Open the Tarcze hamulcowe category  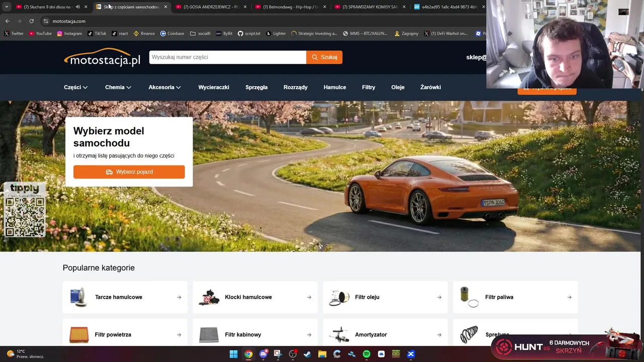pos(125,297)
